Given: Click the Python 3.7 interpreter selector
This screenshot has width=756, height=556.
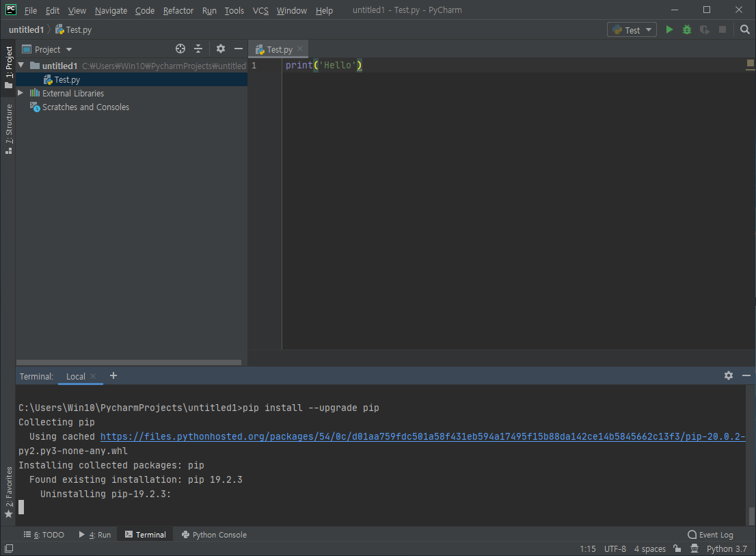Looking at the screenshot, I should (x=727, y=548).
